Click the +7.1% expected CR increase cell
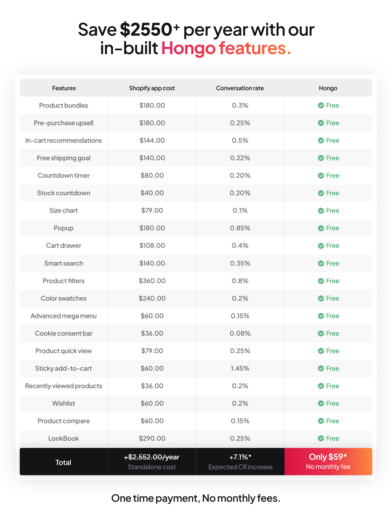392x532 pixels. (240, 462)
